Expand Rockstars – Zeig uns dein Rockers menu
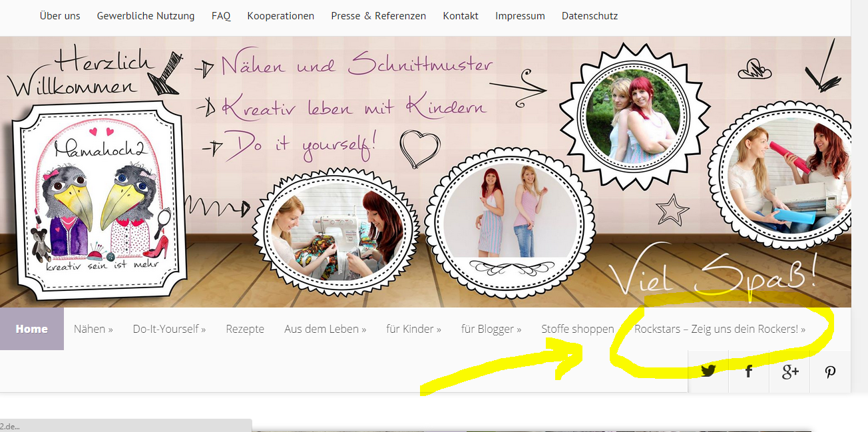 720,329
